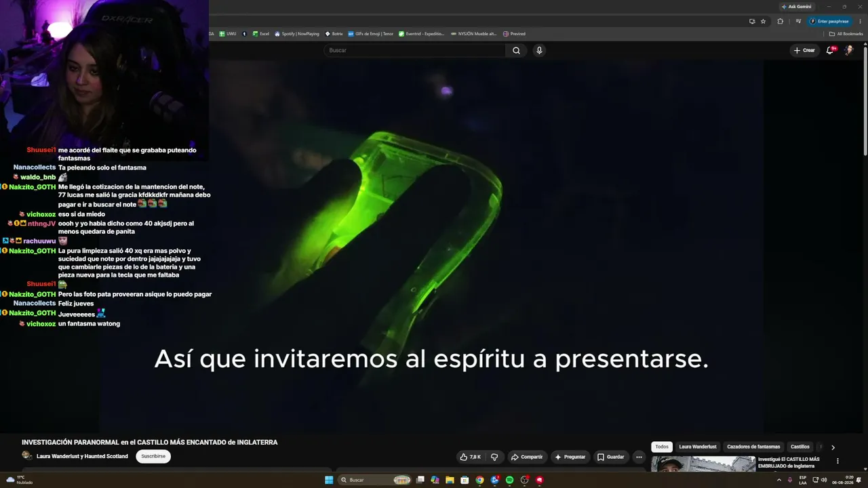This screenshot has width=868, height=488.
Task: Click the channel avatar of Laura Wanderlust
Action: coord(27,456)
